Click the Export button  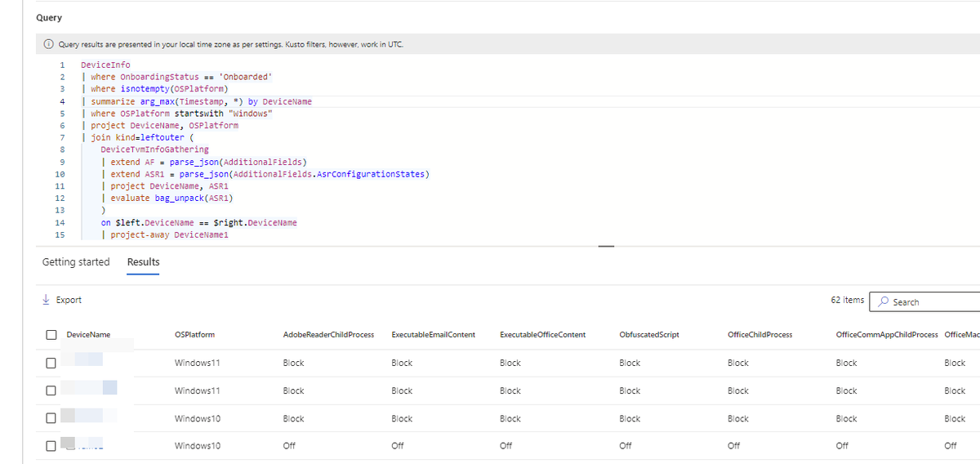[x=62, y=300]
